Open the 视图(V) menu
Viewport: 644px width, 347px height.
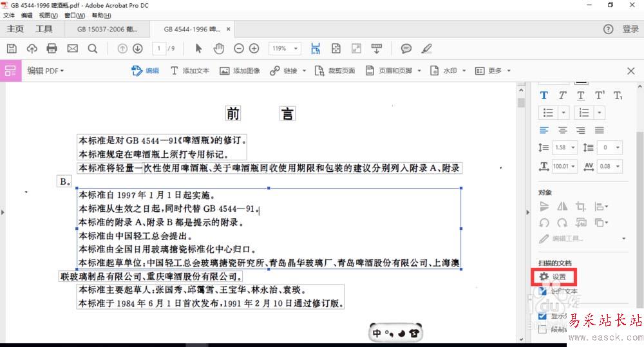click(x=48, y=15)
